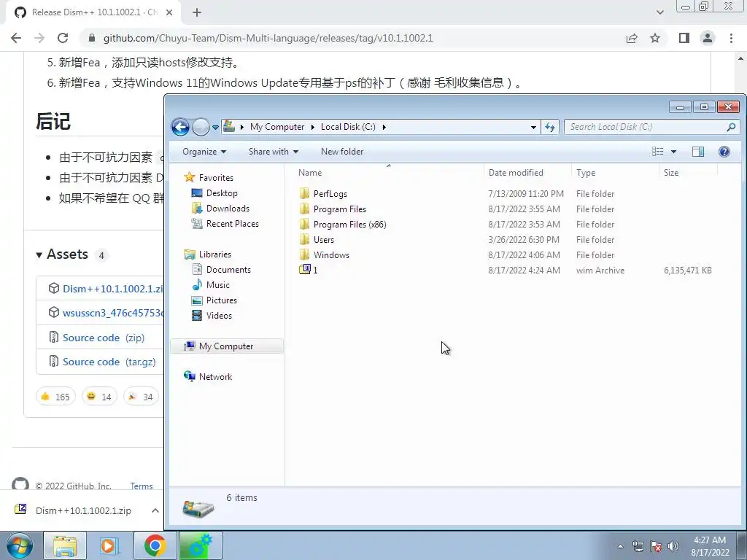This screenshot has height=560, width=747.
Task: Click the Chrome forward button
Action: click(x=39, y=38)
